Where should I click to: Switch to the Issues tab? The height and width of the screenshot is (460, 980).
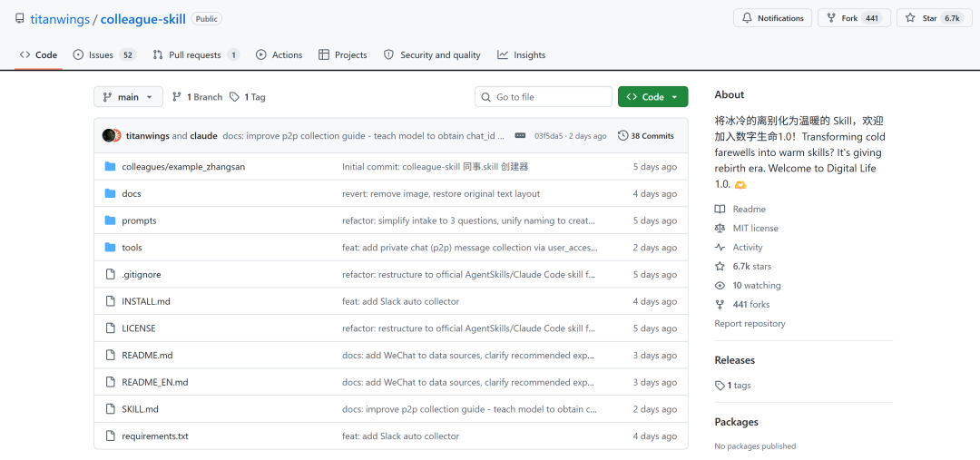(103, 55)
